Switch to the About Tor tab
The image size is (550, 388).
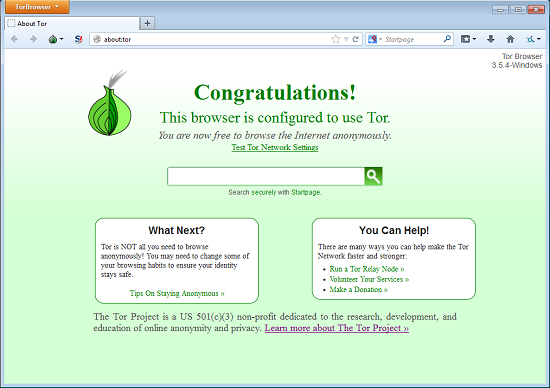click(x=72, y=24)
